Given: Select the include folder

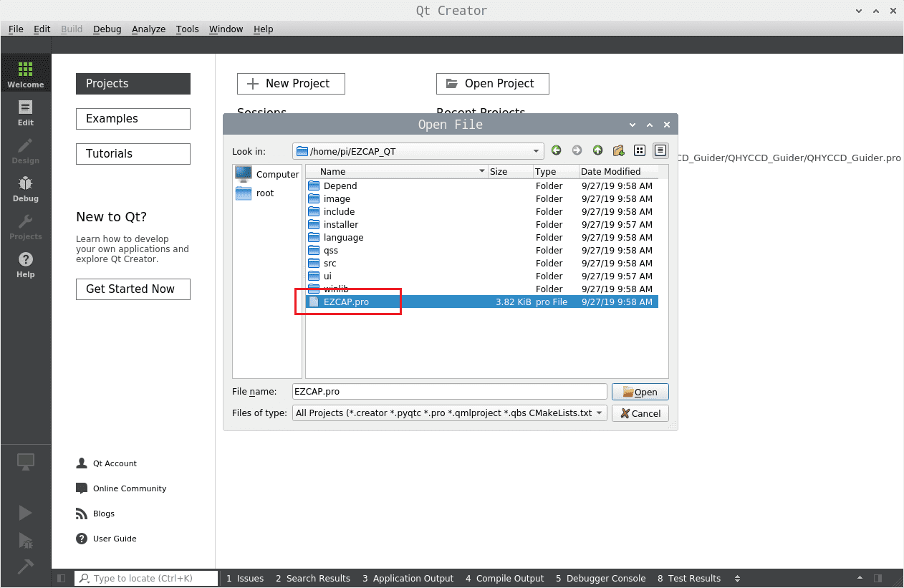Looking at the screenshot, I should pyautogui.click(x=482, y=212).
